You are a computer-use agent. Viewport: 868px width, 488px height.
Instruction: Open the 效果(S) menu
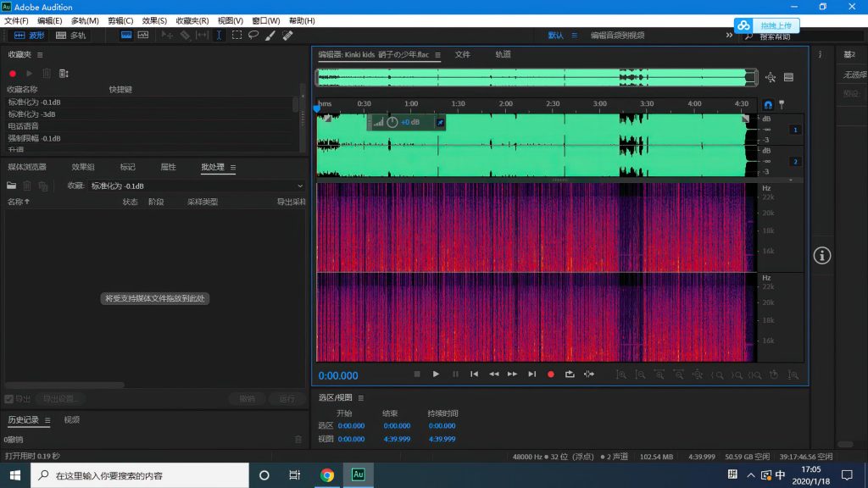click(x=154, y=20)
